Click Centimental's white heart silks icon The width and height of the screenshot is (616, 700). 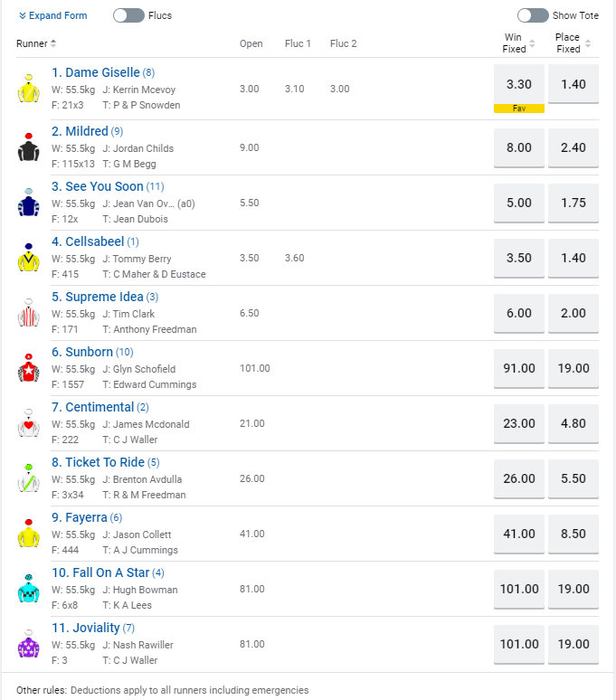click(x=28, y=423)
